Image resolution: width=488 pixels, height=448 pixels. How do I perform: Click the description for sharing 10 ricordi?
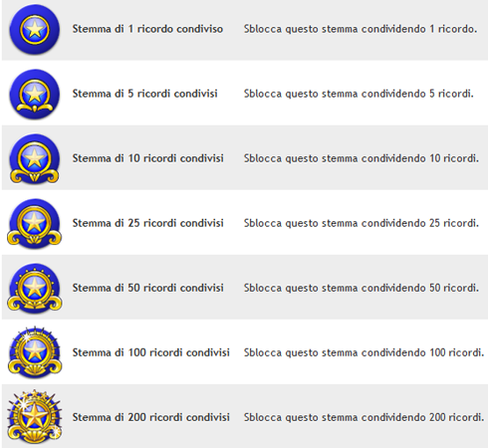[x=362, y=158]
